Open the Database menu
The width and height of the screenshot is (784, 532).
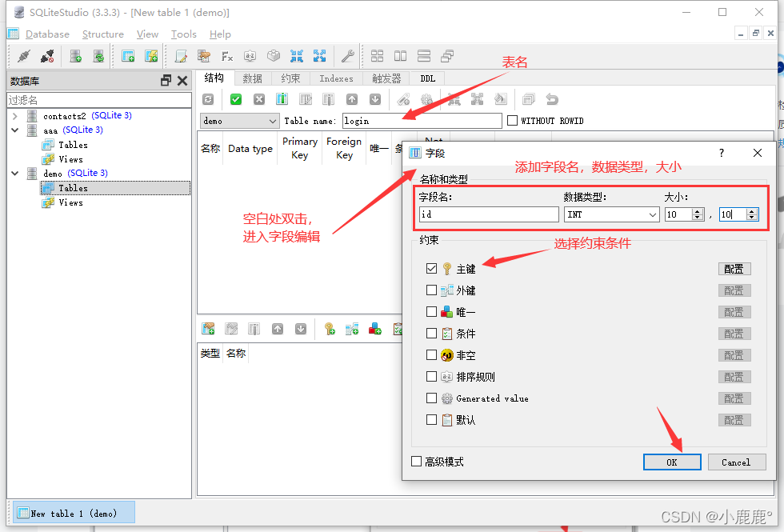[47, 34]
